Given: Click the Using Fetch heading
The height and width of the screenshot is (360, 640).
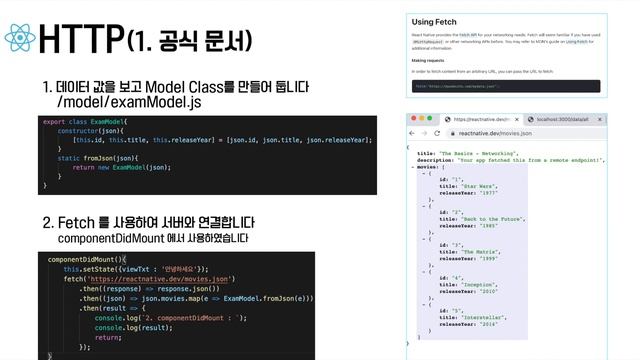Looking at the screenshot, I should [x=434, y=22].
